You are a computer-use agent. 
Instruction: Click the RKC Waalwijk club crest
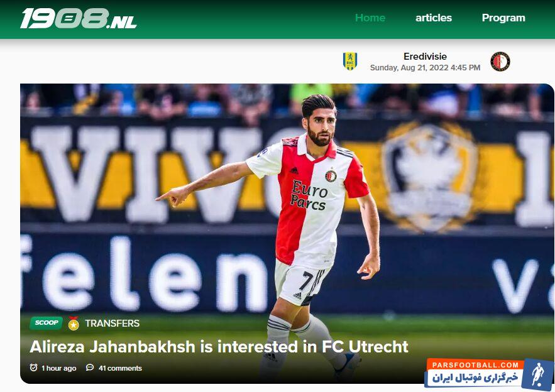pos(350,61)
